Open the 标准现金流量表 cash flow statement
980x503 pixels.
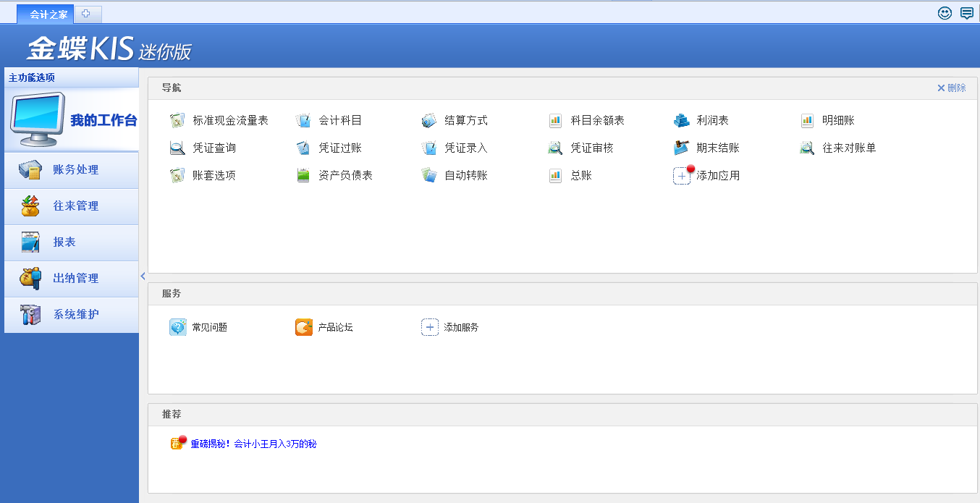(229, 120)
